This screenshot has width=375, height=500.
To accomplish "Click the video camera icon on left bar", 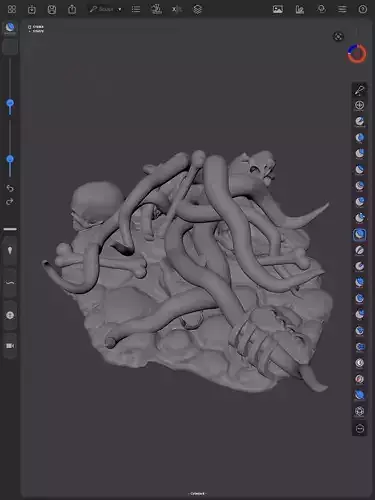I will pyautogui.click(x=10, y=346).
